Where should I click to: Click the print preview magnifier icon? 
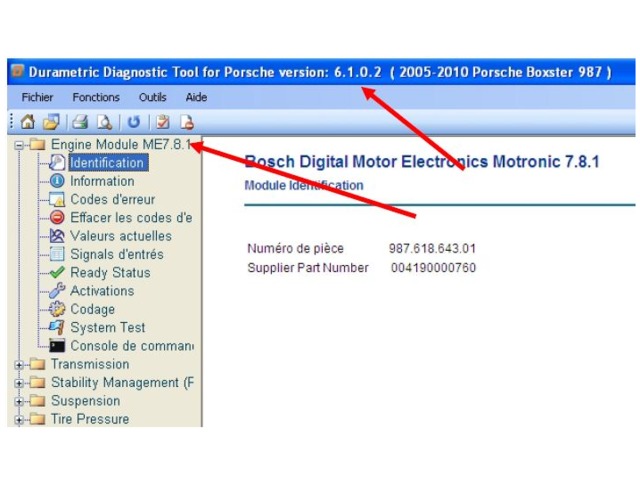(x=104, y=122)
